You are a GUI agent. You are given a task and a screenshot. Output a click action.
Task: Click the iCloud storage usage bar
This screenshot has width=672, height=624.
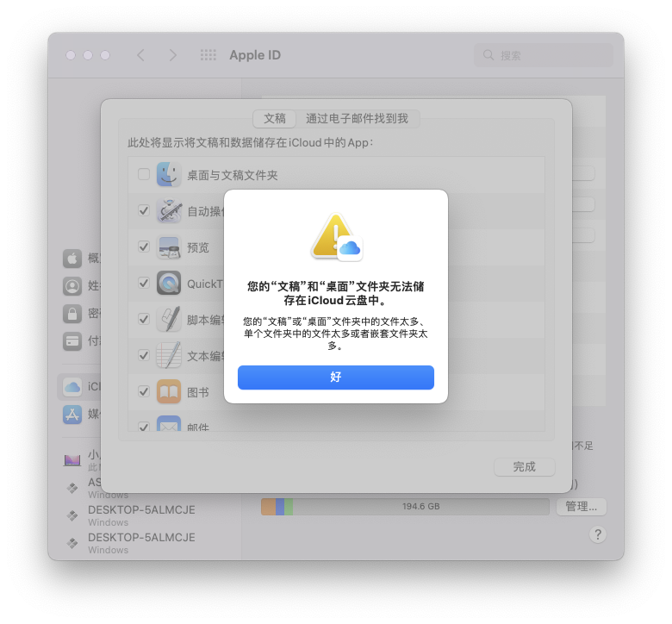pos(405,507)
